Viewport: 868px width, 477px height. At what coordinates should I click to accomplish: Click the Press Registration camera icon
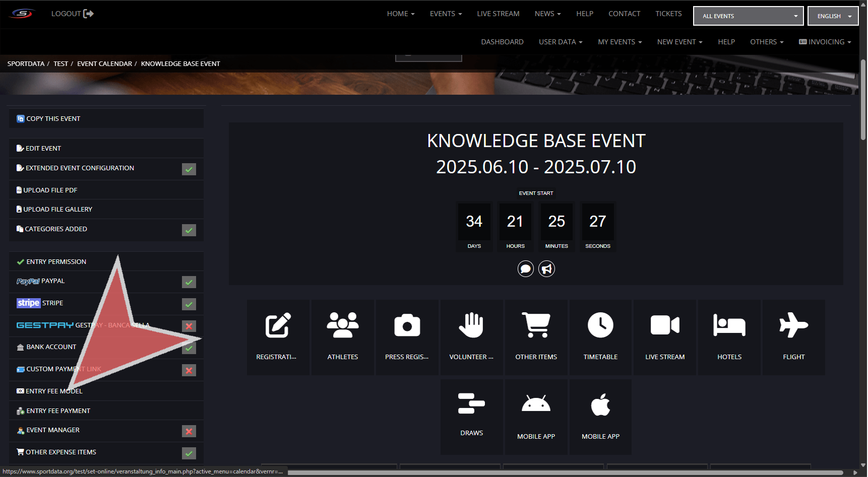coord(407,325)
